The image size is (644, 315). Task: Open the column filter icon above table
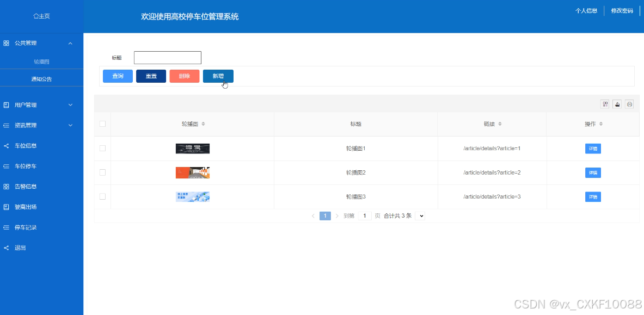[x=605, y=104]
